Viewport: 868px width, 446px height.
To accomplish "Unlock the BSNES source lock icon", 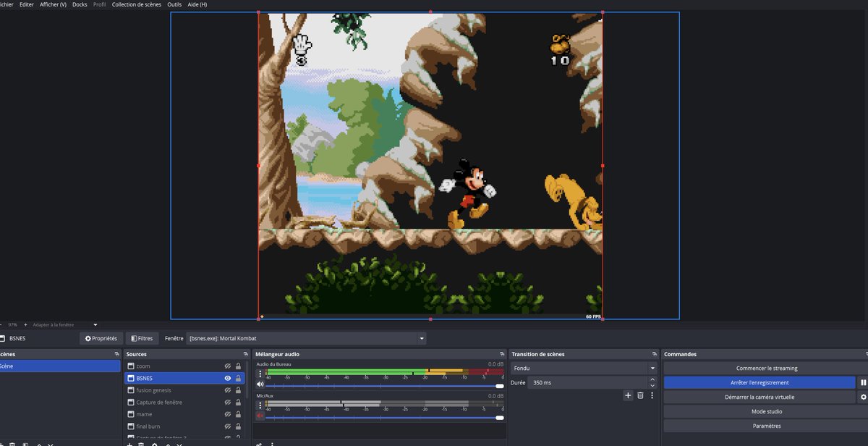I will 239,378.
